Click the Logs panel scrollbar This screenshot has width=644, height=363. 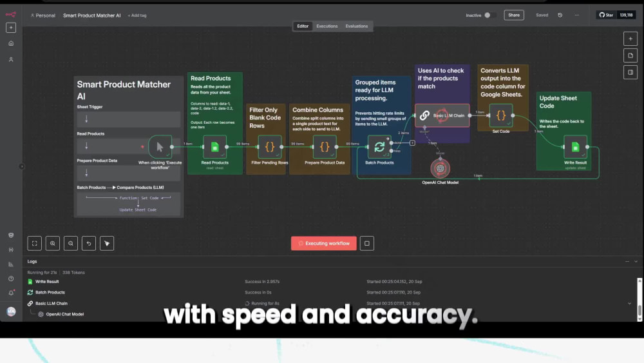click(639, 299)
